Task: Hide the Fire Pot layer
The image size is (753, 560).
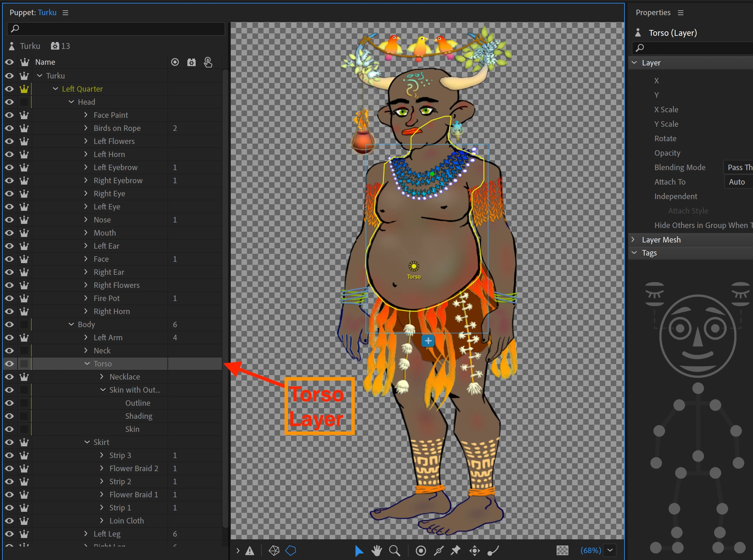Action: (x=9, y=298)
